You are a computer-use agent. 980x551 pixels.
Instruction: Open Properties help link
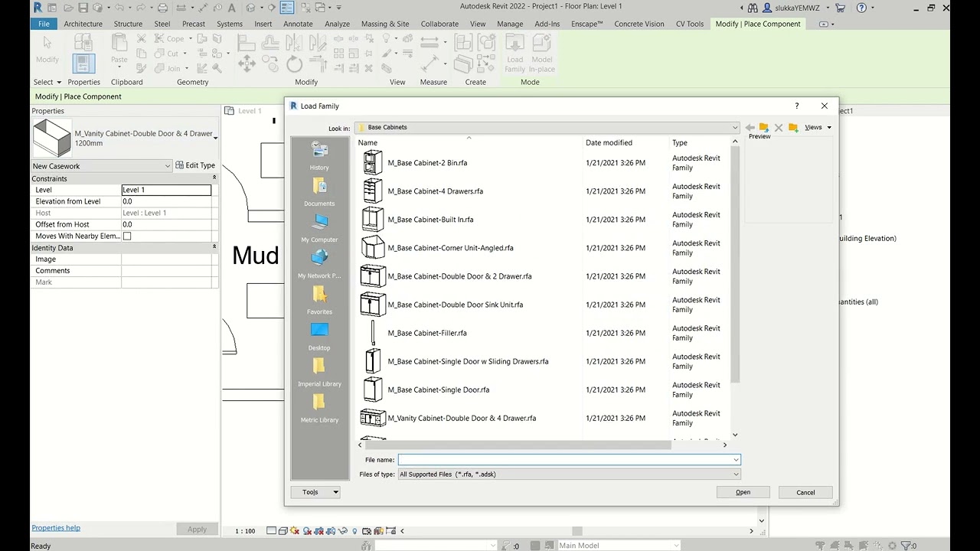pos(56,528)
